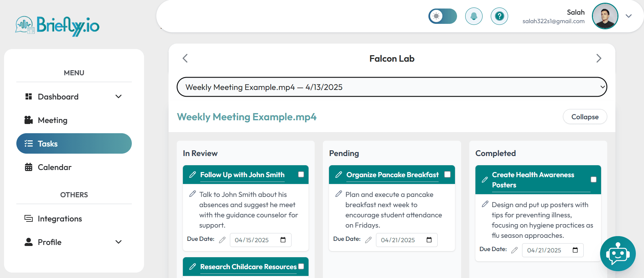Click the Briefly.io logo
The image size is (644, 278).
[57, 26]
